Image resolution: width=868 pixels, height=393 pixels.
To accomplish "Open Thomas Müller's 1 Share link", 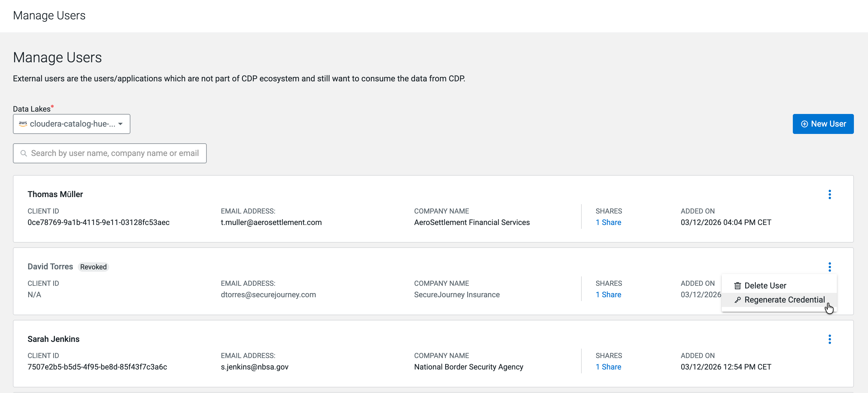I will point(608,222).
